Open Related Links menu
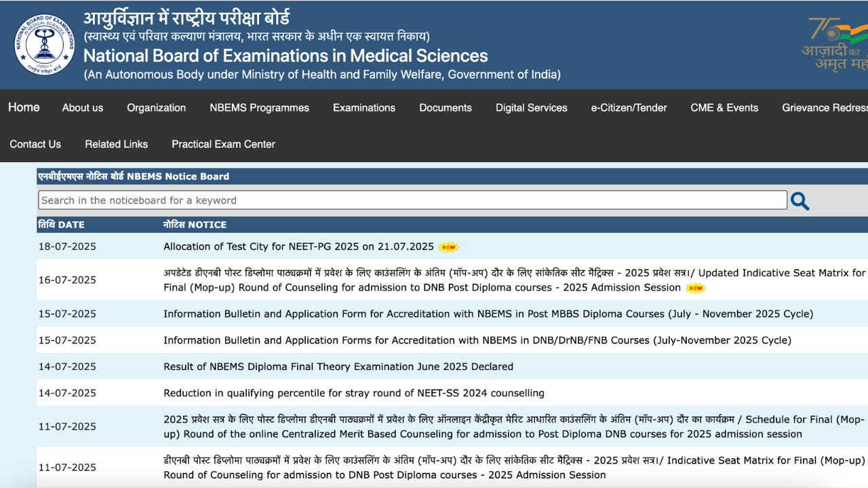 [117, 144]
